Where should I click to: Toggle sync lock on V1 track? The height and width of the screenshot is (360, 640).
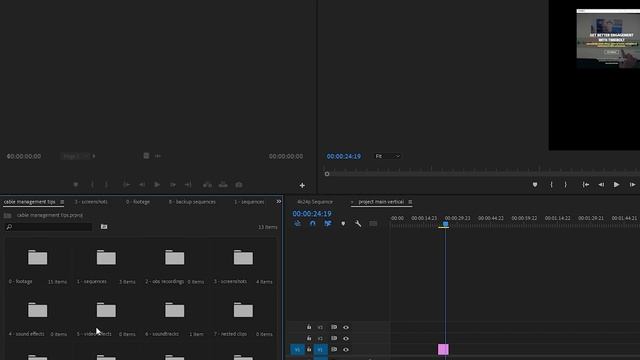tap(334, 350)
